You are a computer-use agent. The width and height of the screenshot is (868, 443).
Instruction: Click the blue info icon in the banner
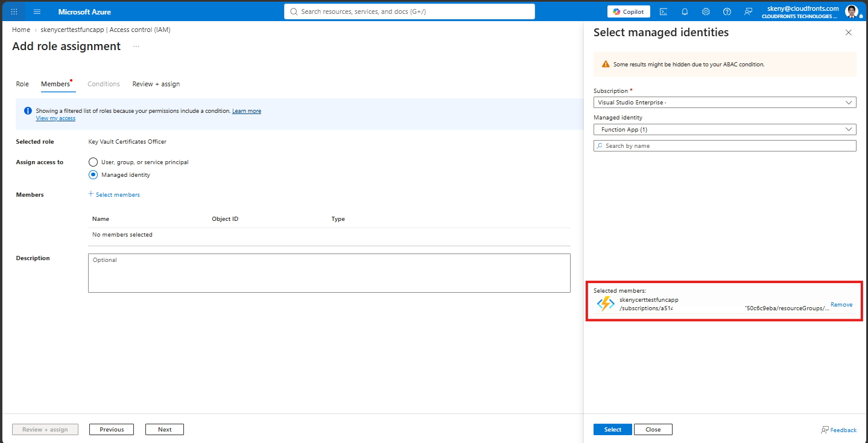pos(28,111)
